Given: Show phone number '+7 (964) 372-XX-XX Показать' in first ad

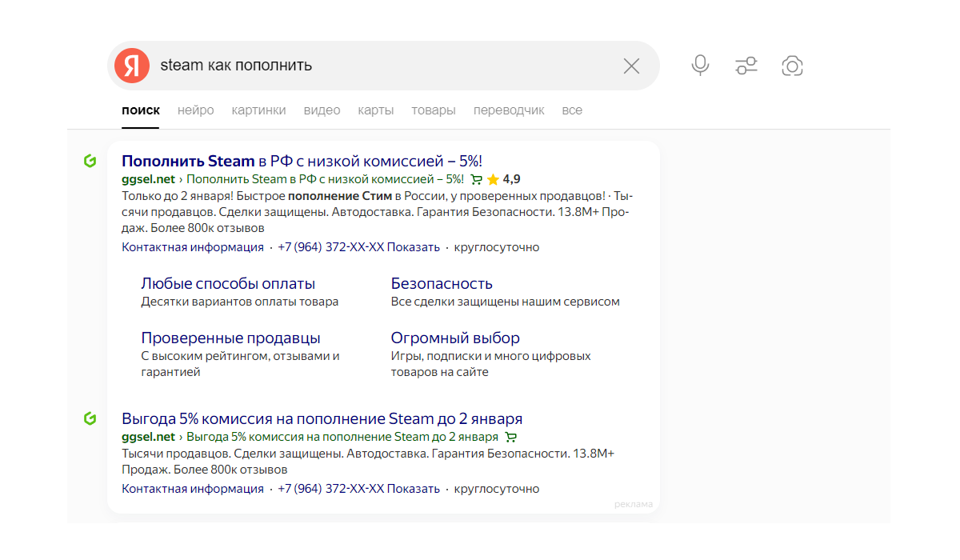Looking at the screenshot, I should point(358,247).
